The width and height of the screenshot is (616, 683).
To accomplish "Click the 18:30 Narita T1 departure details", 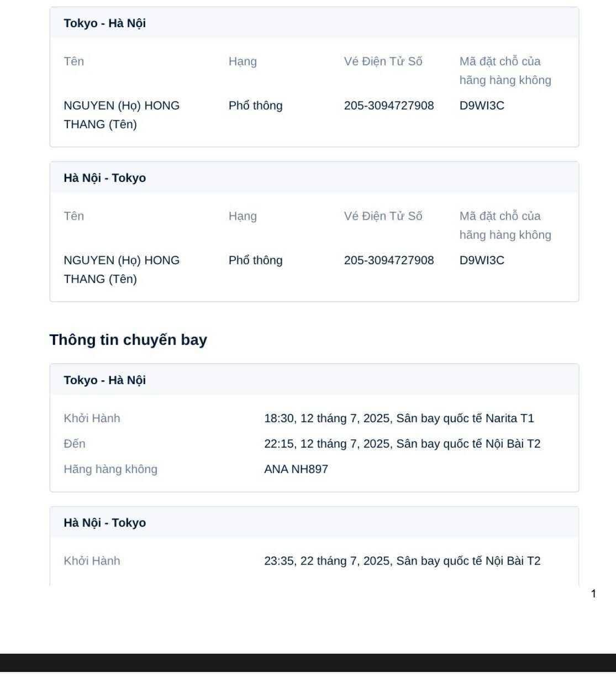I will pos(399,418).
